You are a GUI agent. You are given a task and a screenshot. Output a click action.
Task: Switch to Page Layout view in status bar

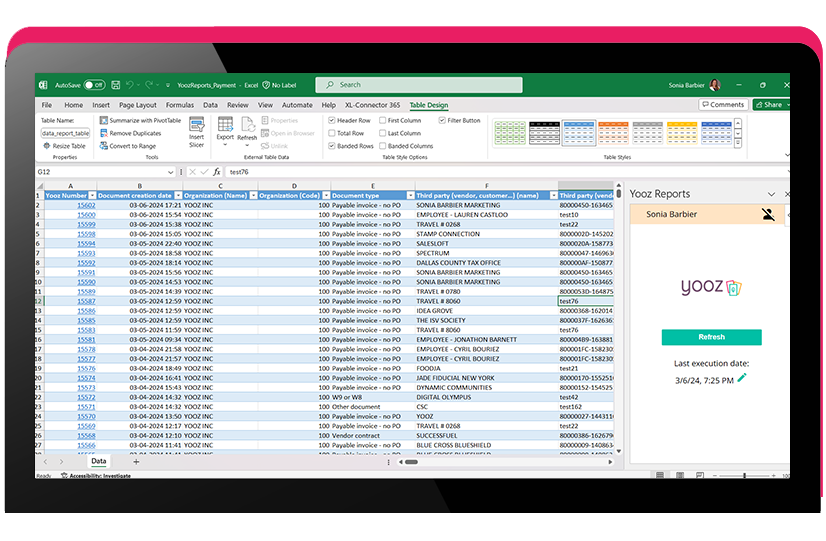680,475
